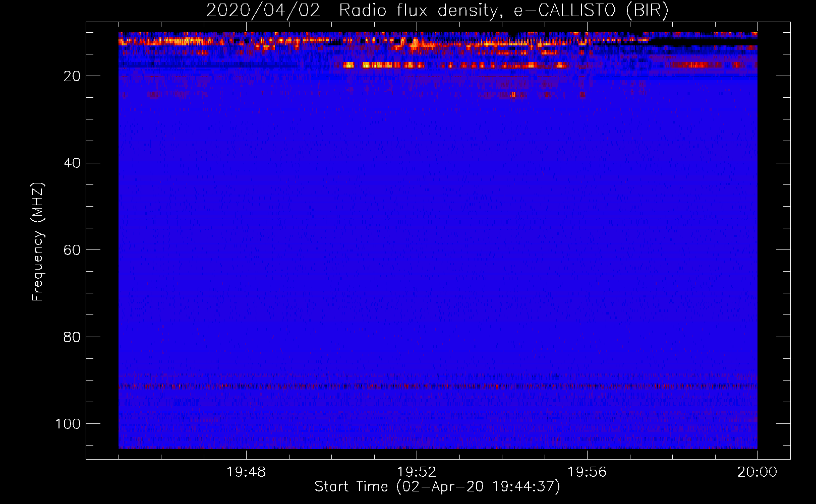Click the plot title '2020/04/02 Radio flux density'
The width and height of the screenshot is (816, 504).
pos(437,10)
